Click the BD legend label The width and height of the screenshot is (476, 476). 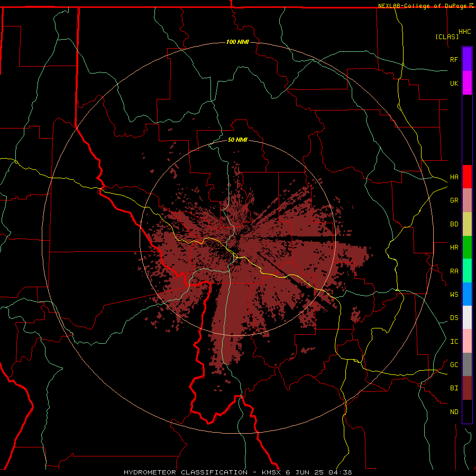pos(454,224)
